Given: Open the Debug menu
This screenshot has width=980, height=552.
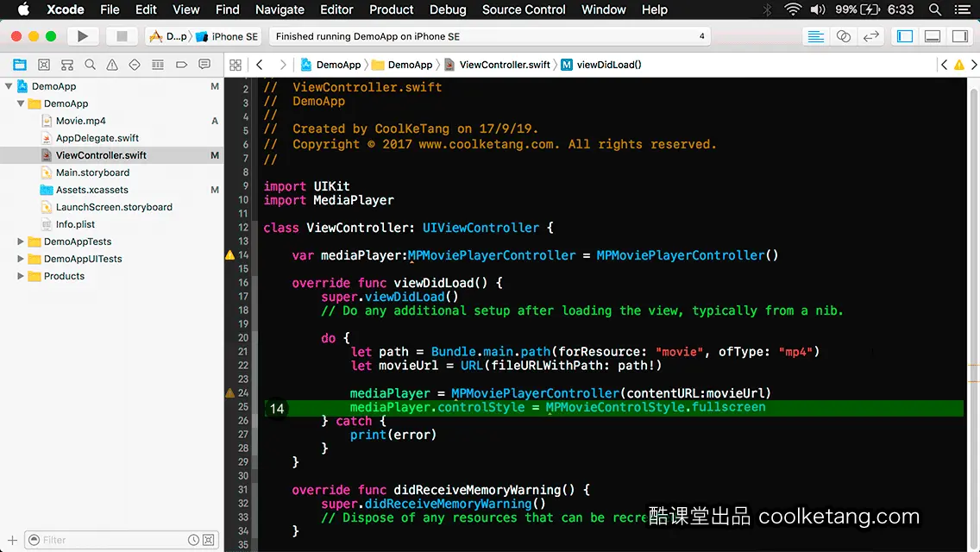Looking at the screenshot, I should click(448, 9).
